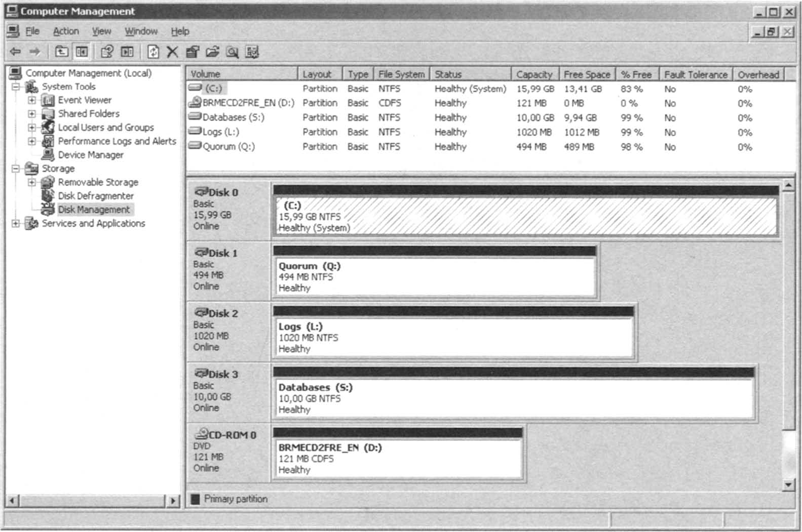The height and width of the screenshot is (532, 802).
Task: Click the Local Users and Groups icon
Action: click(x=48, y=127)
